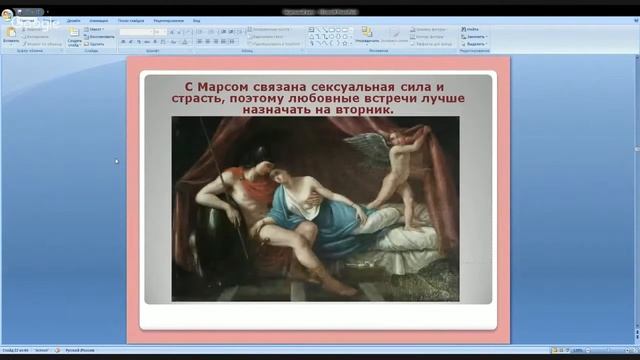Click zoom percentage in status bar
The height and width of the screenshot is (360, 640).
(578, 350)
